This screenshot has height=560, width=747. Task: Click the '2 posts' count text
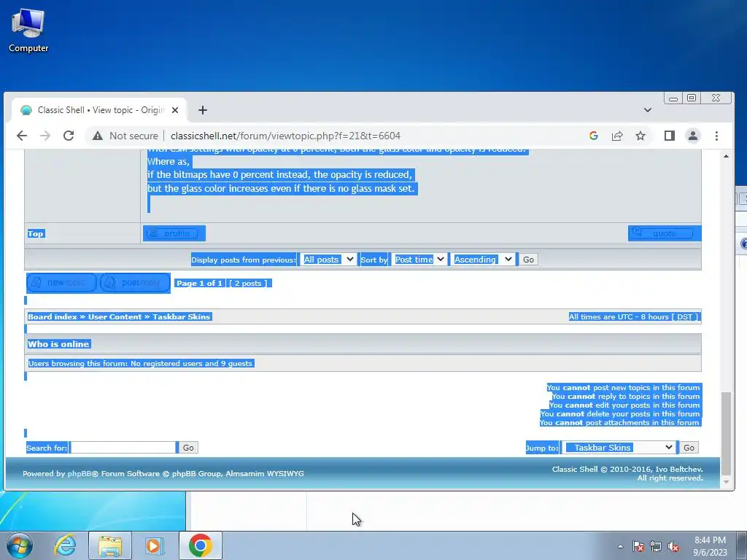[x=248, y=284]
